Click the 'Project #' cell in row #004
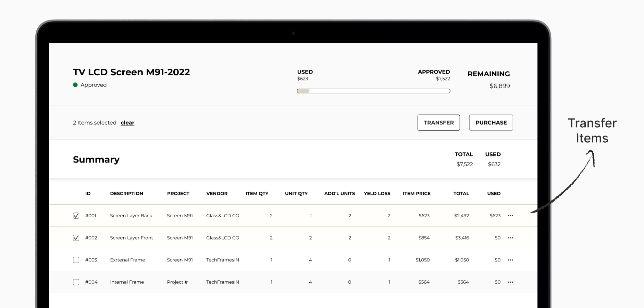This screenshot has height=308, width=644. (x=177, y=282)
